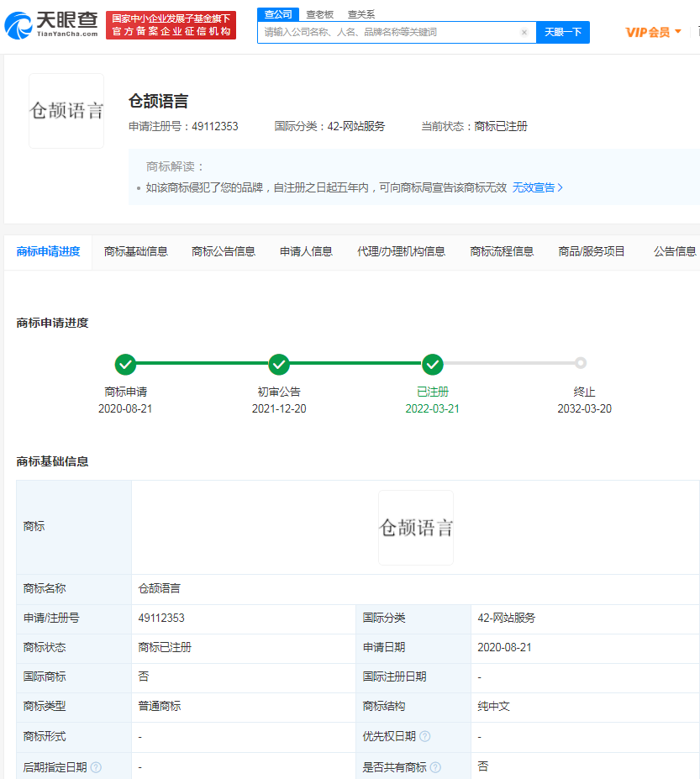Click 商标已注册 value in 商标状态 row
The width and height of the screenshot is (700, 779).
(165, 647)
